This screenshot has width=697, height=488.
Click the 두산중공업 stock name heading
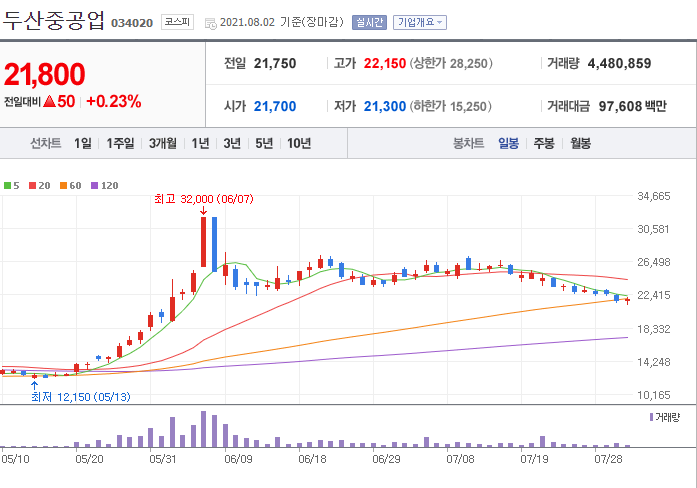pyautogui.click(x=54, y=20)
